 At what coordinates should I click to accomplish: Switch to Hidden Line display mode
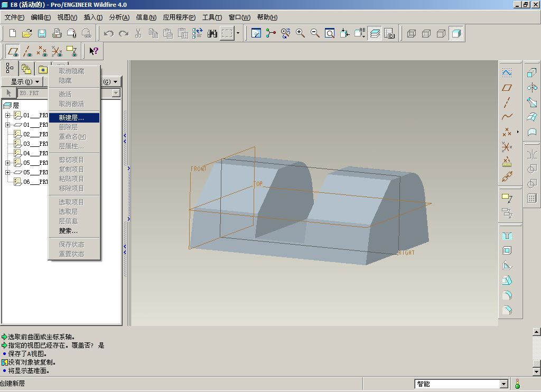click(426, 33)
